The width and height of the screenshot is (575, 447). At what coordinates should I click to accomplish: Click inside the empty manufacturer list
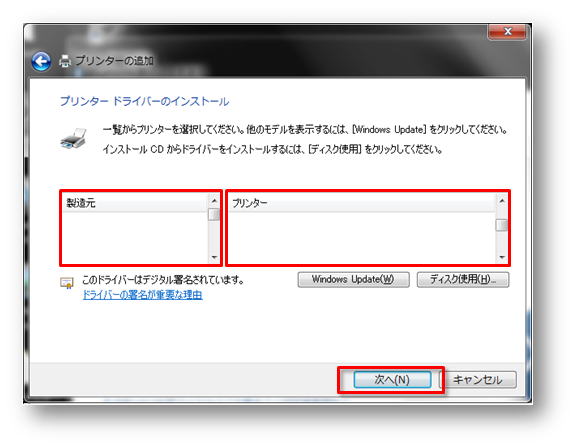pyautogui.click(x=134, y=237)
